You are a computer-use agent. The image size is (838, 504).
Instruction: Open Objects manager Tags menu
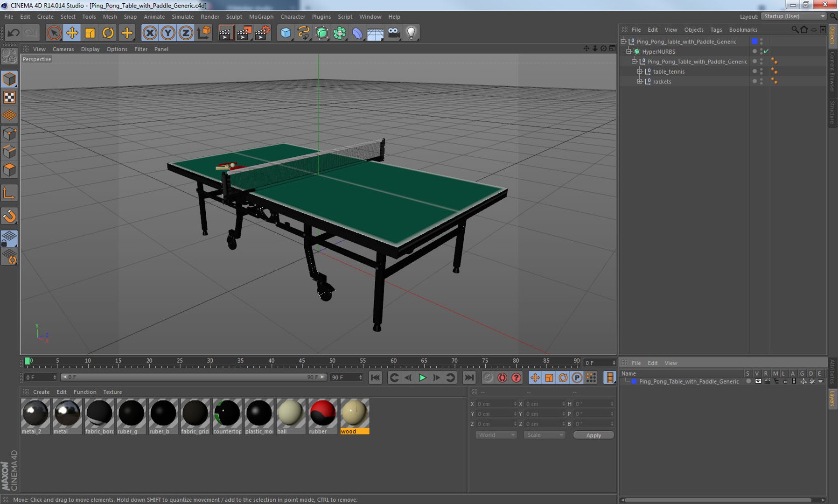pos(716,29)
